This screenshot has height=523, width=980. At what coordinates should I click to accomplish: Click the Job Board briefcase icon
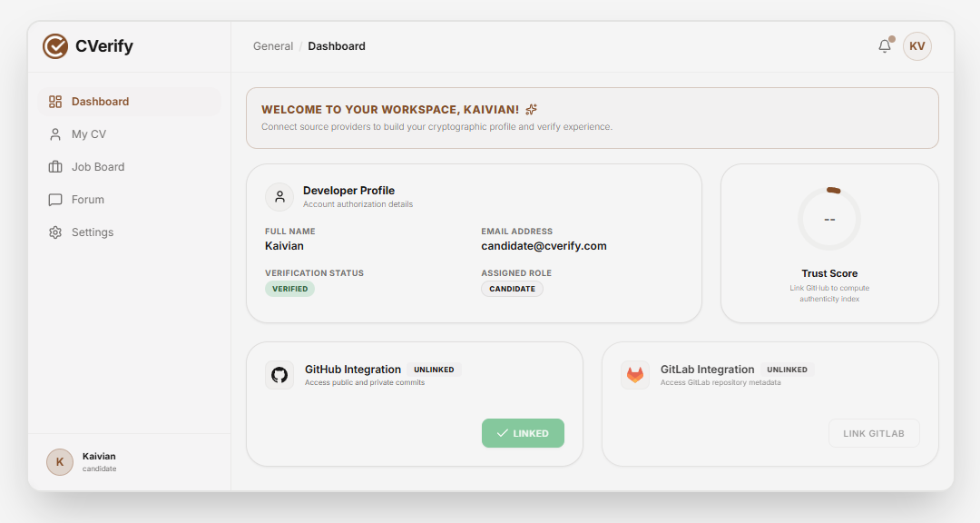coord(55,166)
